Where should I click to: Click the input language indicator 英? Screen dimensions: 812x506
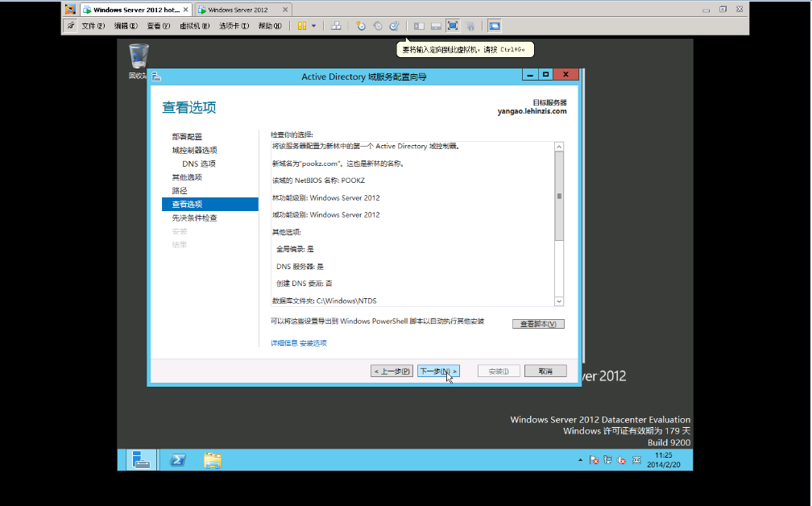(x=636, y=460)
